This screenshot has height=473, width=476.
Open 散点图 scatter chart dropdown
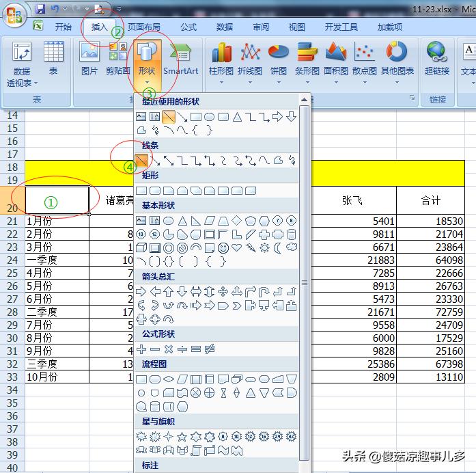tap(365, 63)
